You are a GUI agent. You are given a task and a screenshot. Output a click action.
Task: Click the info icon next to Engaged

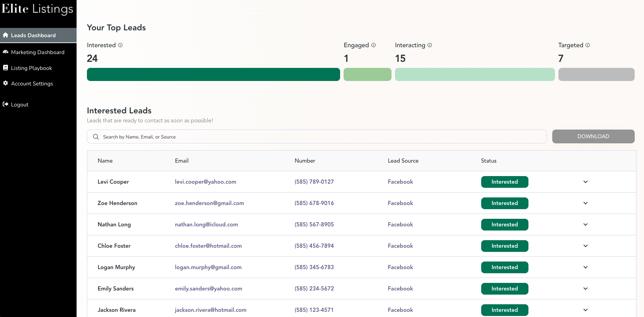point(374,45)
